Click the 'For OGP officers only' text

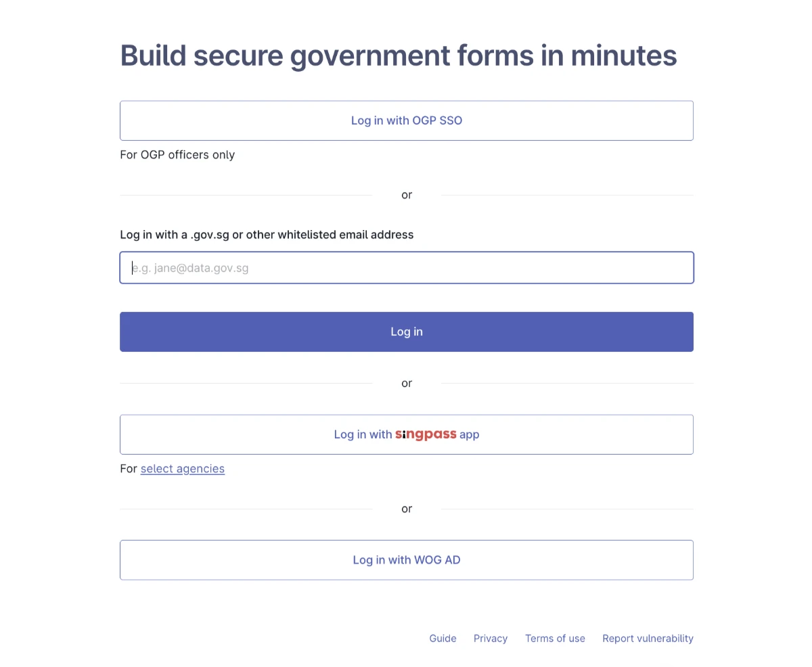point(177,154)
